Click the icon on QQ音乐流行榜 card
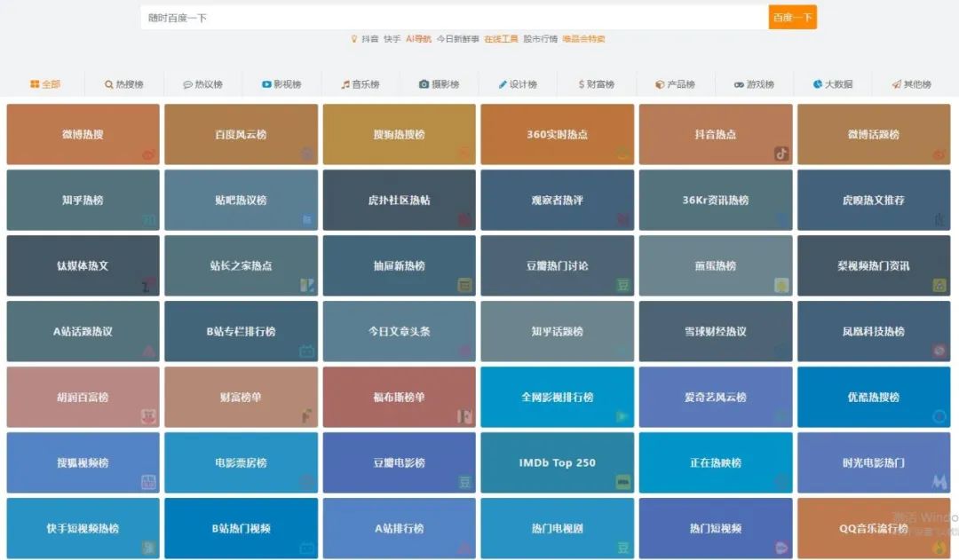The height and width of the screenshot is (560, 959). coord(939,548)
